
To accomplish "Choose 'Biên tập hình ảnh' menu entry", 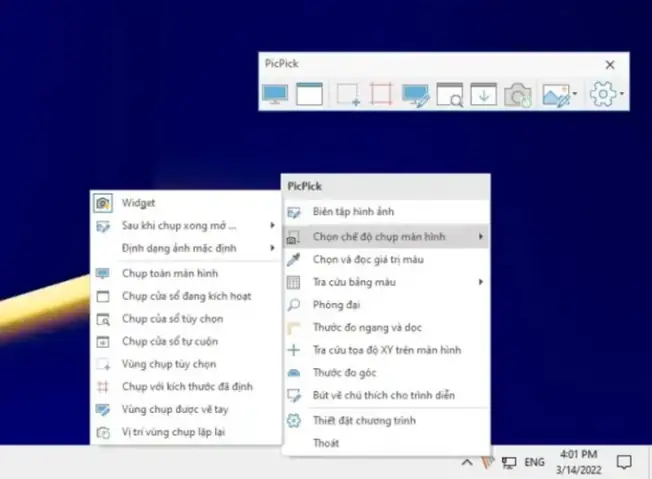I will (x=386, y=212).
